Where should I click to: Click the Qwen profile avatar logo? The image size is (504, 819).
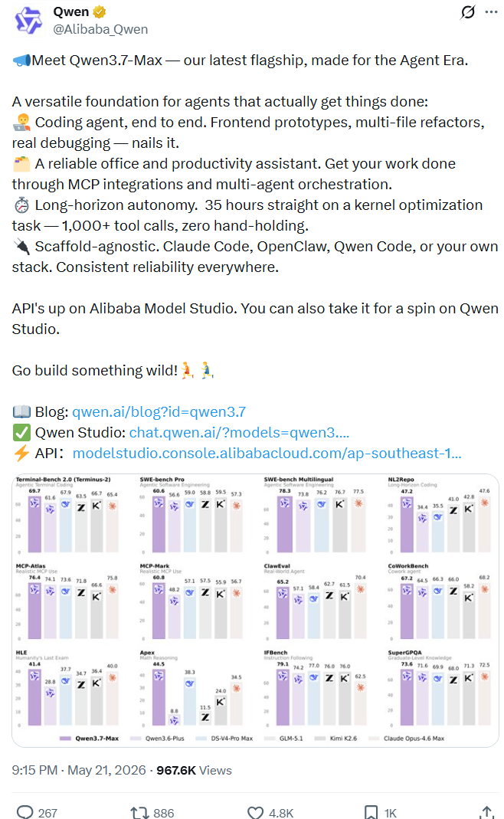pos(28,21)
